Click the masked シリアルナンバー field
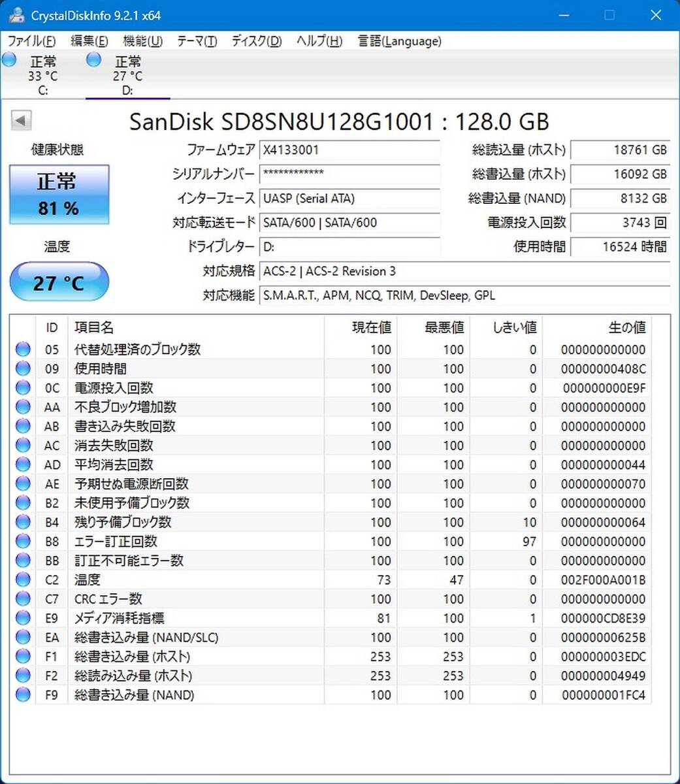680x784 pixels. coord(350,174)
